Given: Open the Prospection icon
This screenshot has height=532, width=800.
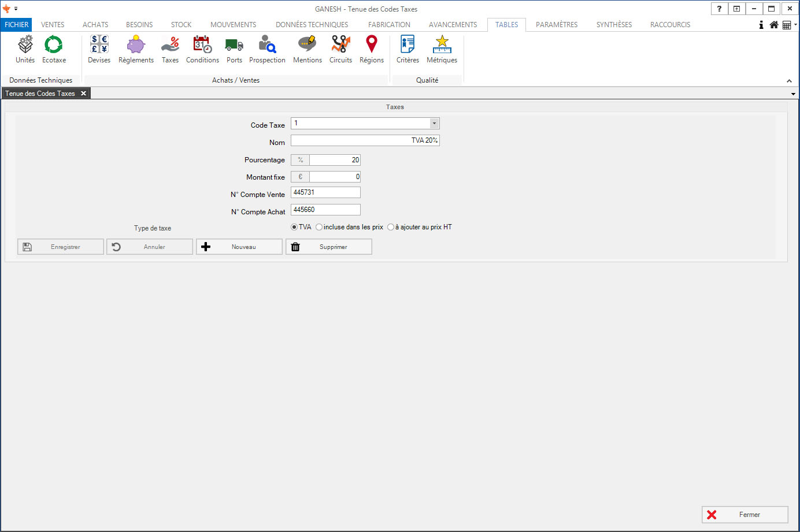Looking at the screenshot, I should point(267,45).
